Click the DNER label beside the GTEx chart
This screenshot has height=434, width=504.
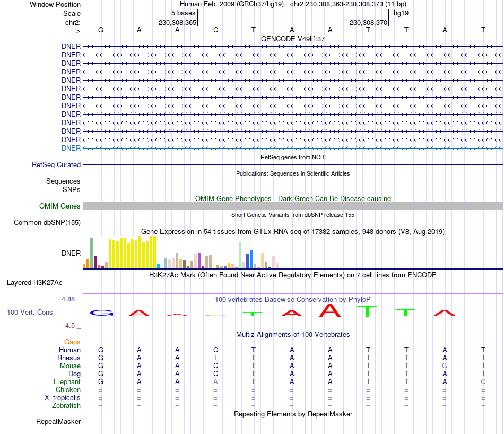[71, 253]
